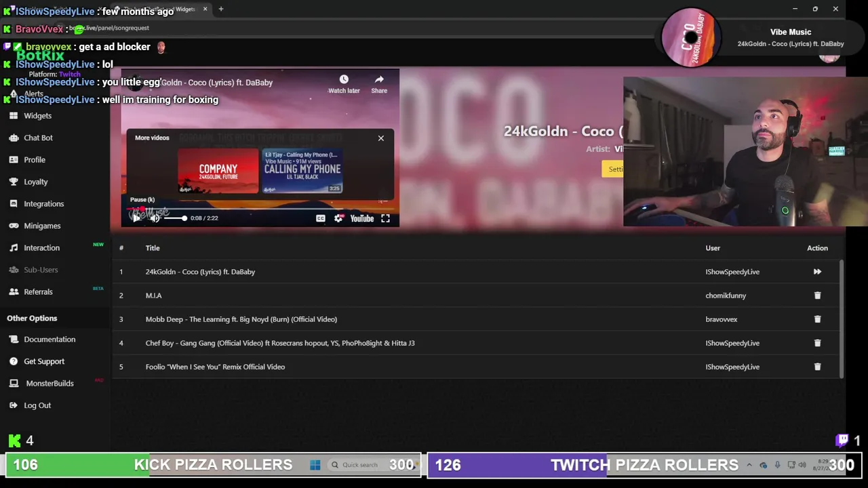Click the Referrals link
This screenshot has width=868, height=488.
click(38, 292)
